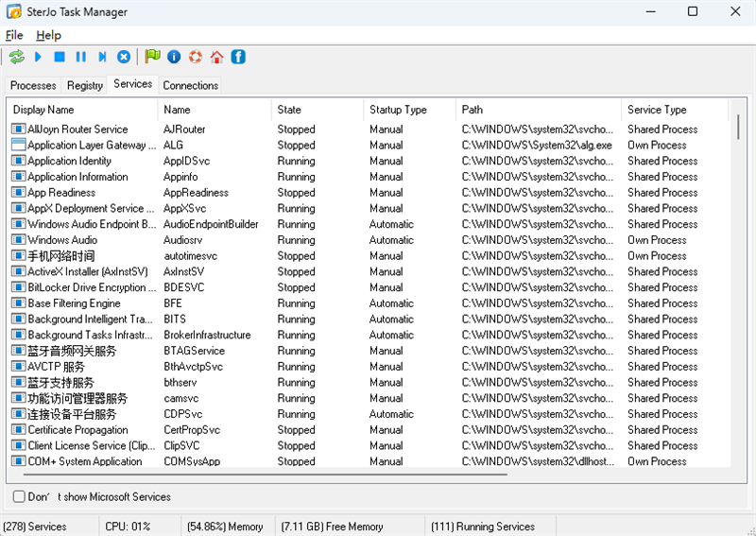Image resolution: width=756 pixels, height=536 pixels.
Task: Click the CPU: 01% status entry
Action: pos(128,527)
